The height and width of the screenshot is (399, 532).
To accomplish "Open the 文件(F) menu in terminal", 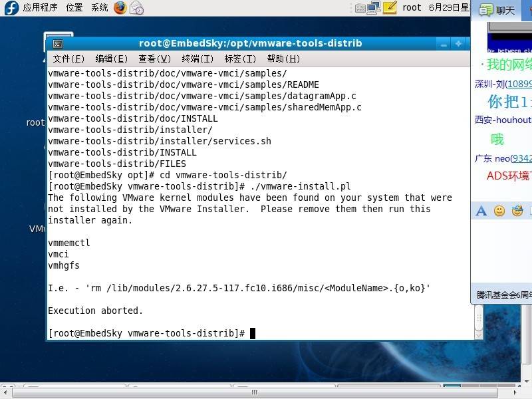I will click(x=68, y=59).
